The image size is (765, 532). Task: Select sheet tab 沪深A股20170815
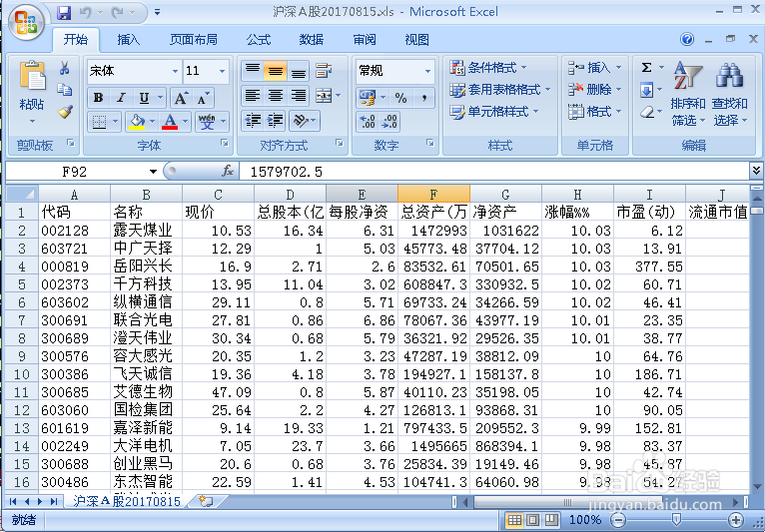click(x=127, y=501)
